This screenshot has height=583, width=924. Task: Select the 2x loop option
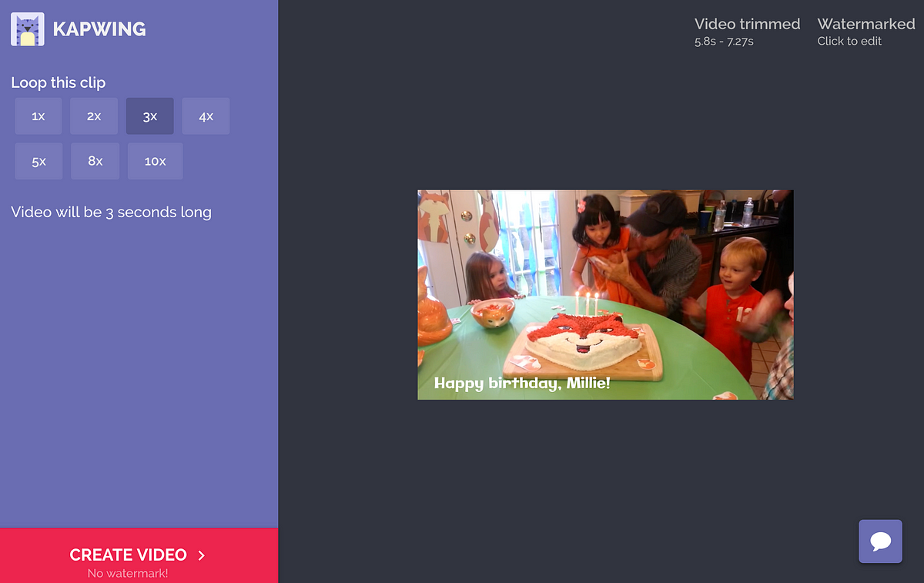(x=94, y=116)
